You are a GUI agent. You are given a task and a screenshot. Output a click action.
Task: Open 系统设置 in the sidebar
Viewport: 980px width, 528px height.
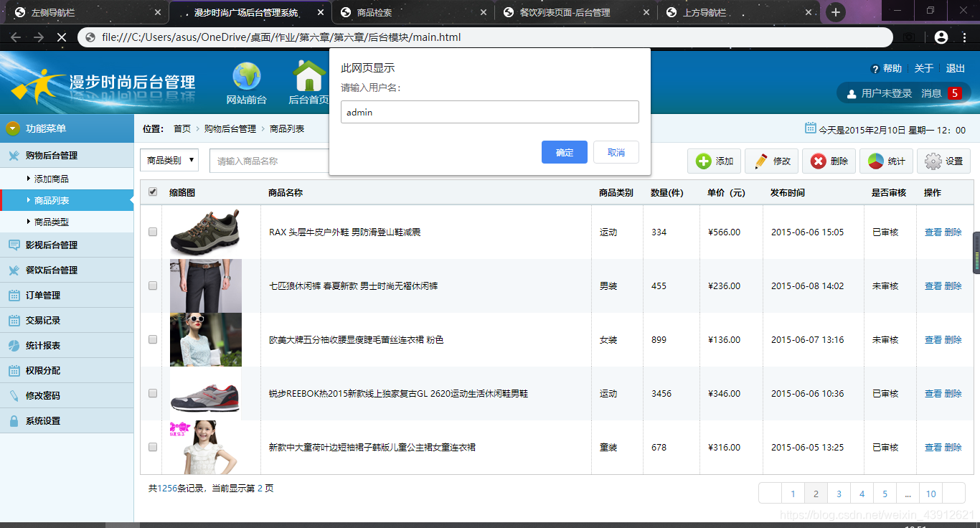click(67, 420)
